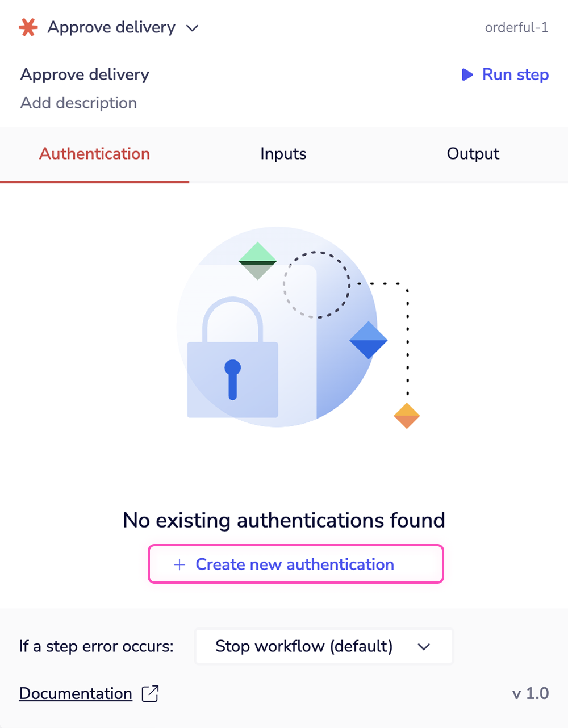The height and width of the screenshot is (728, 568).
Task: Click the green diamond in the illustration
Action: 257,260
